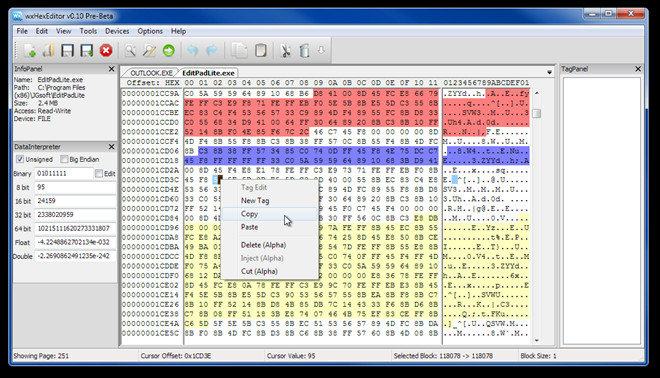Click the Undo arrow icon
The image size is (660, 378).
tap(192, 51)
